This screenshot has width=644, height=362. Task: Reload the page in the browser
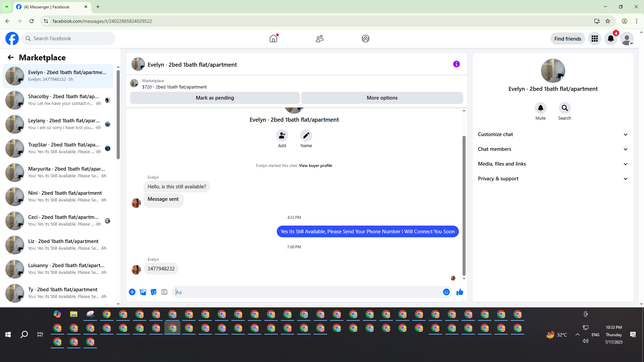[x=32, y=21]
